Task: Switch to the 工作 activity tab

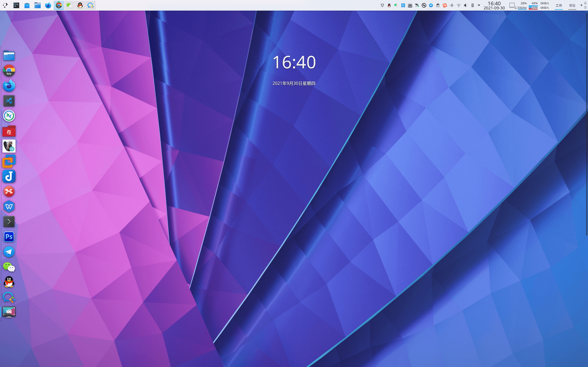Action: point(559,5)
